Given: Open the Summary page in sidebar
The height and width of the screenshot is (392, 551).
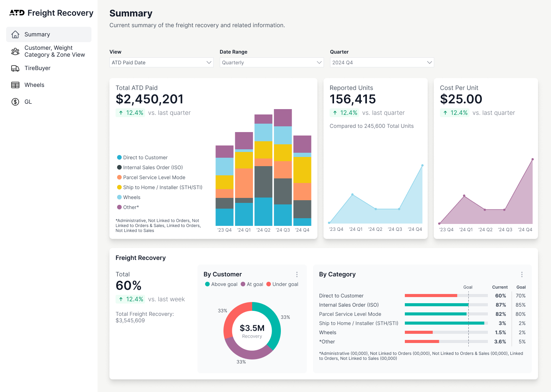Looking at the screenshot, I should coord(49,34).
